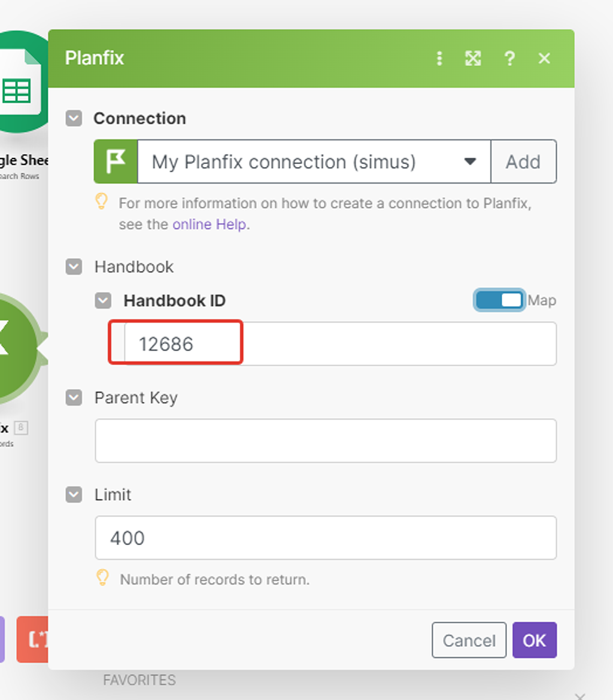Click the lightbulb hint icon under Connection

tap(102, 202)
